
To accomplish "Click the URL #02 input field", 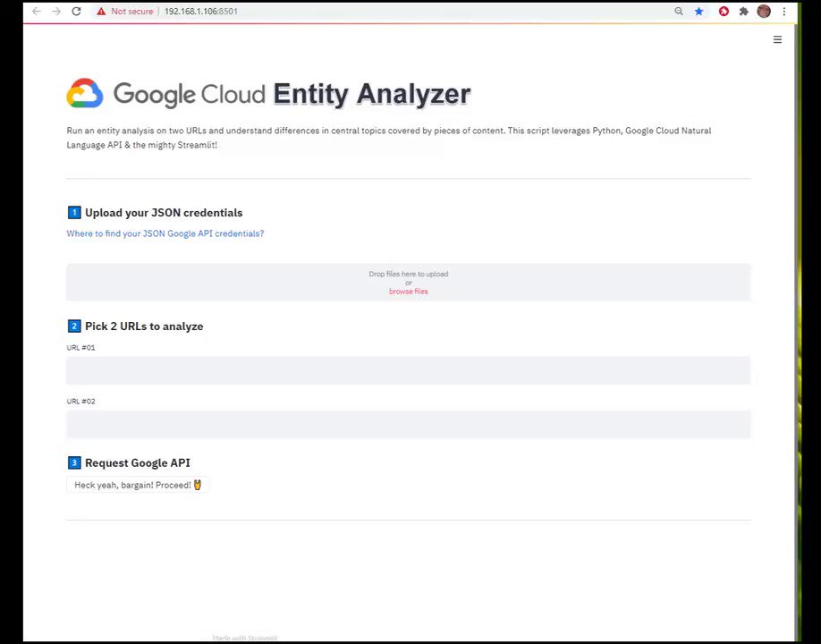I will [x=408, y=424].
